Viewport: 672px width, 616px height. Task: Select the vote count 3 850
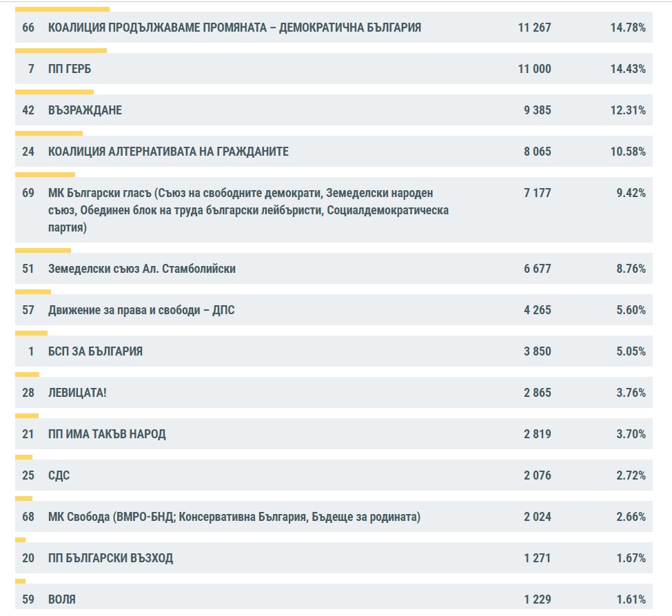tap(538, 351)
